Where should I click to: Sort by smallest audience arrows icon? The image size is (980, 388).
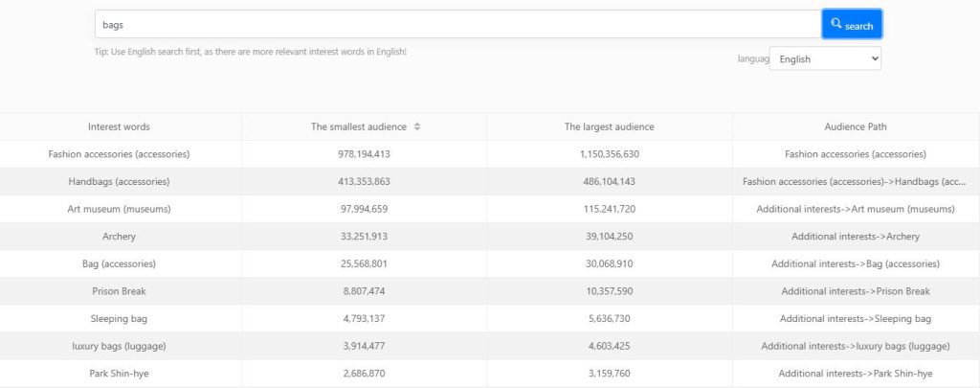point(417,126)
